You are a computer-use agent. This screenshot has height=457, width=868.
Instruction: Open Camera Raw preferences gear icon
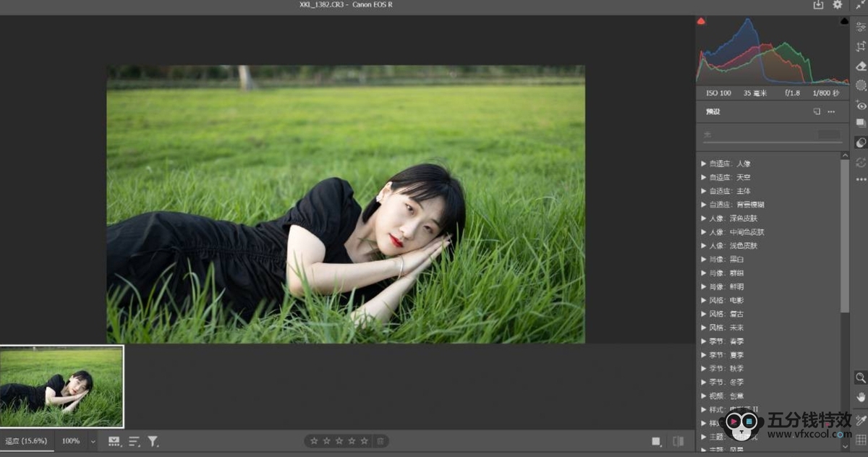point(838,4)
